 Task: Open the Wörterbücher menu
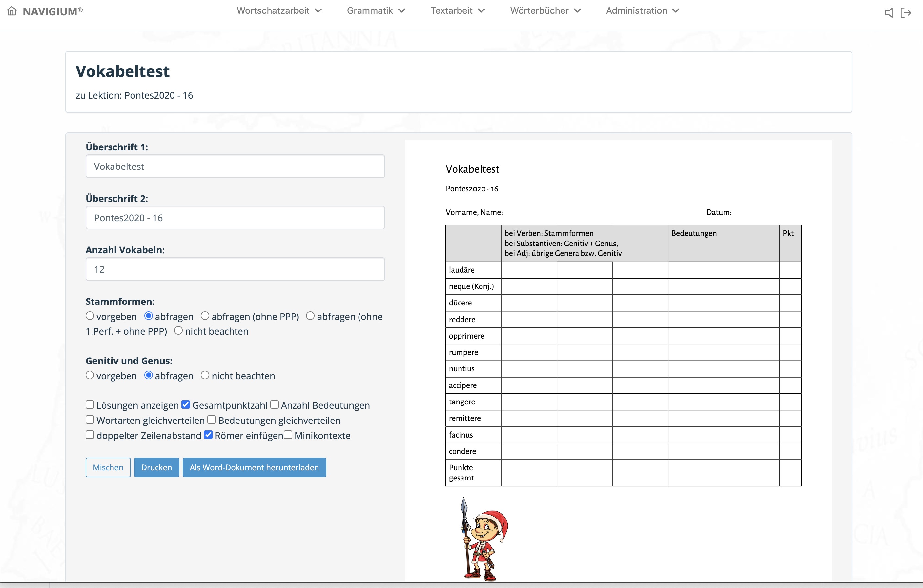[x=545, y=11]
